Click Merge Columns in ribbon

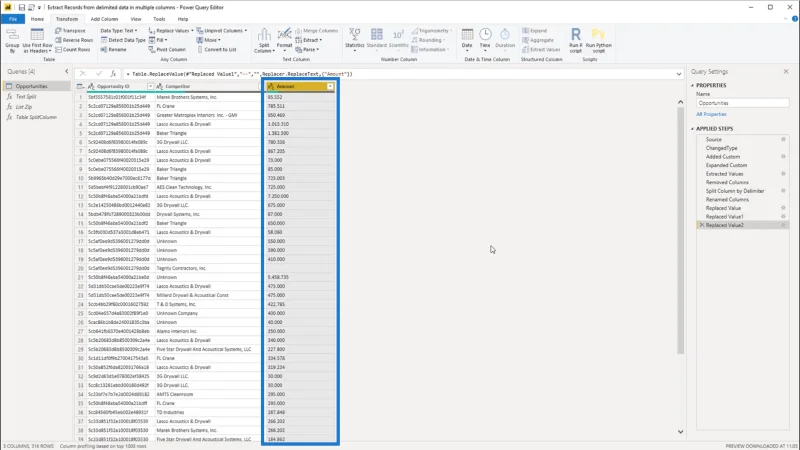[x=316, y=31]
